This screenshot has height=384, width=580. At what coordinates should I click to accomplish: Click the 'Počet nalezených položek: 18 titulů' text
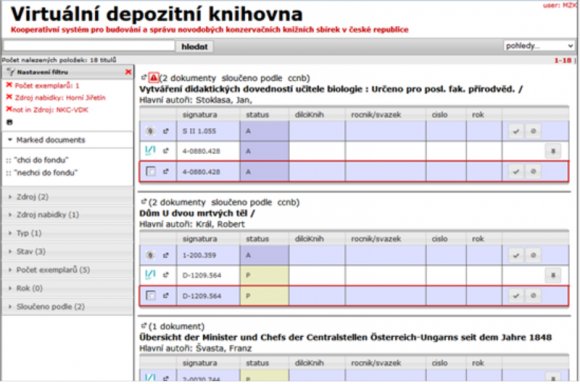pos(59,60)
